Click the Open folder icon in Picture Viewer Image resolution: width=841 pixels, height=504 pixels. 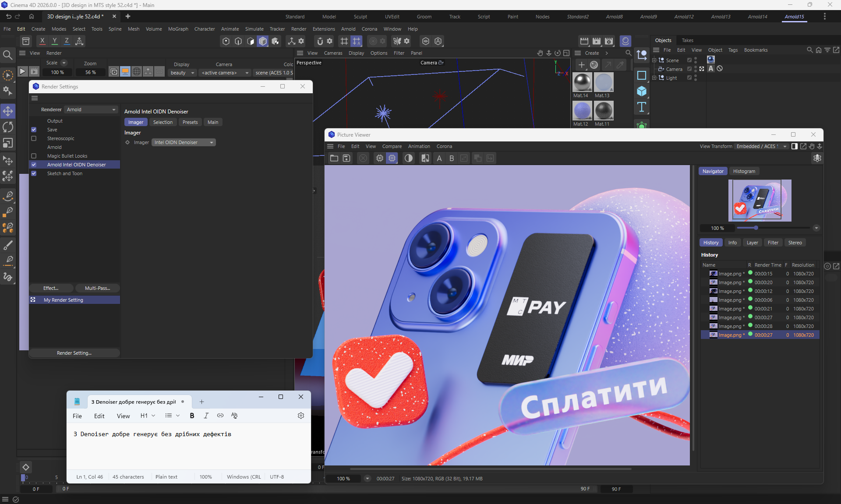tap(334, 159)
